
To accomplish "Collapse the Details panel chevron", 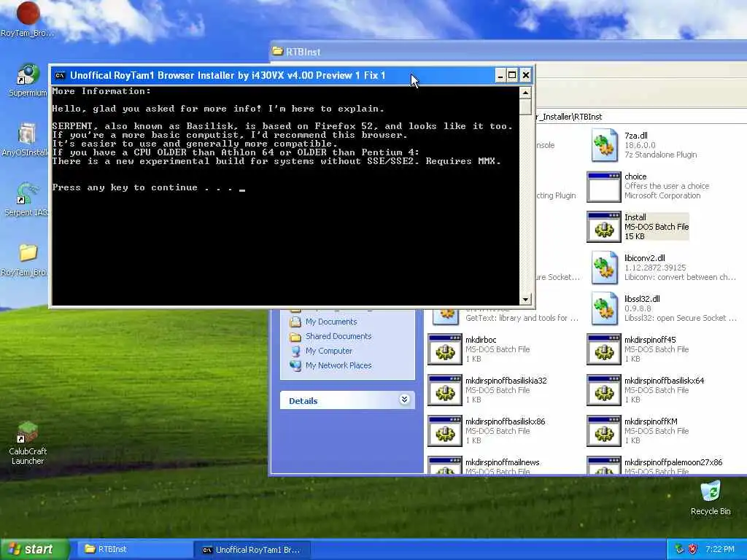I will [404, 400].
